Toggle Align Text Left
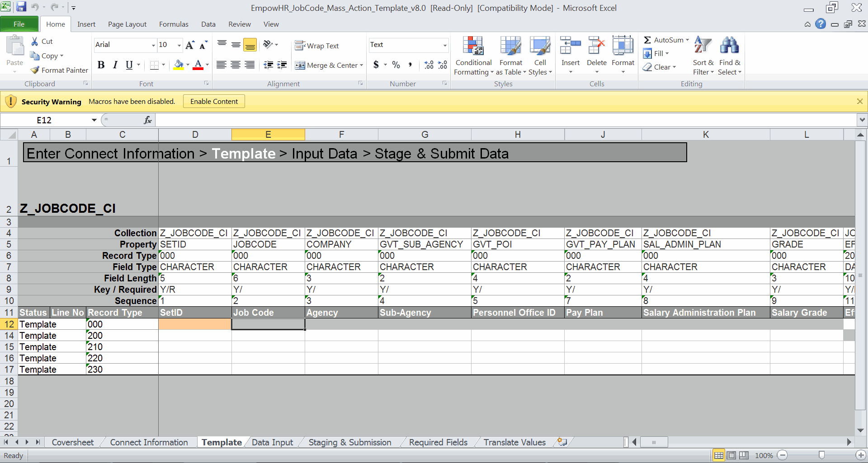This screenshot has width=868, height=463. (x=221, y=65)
